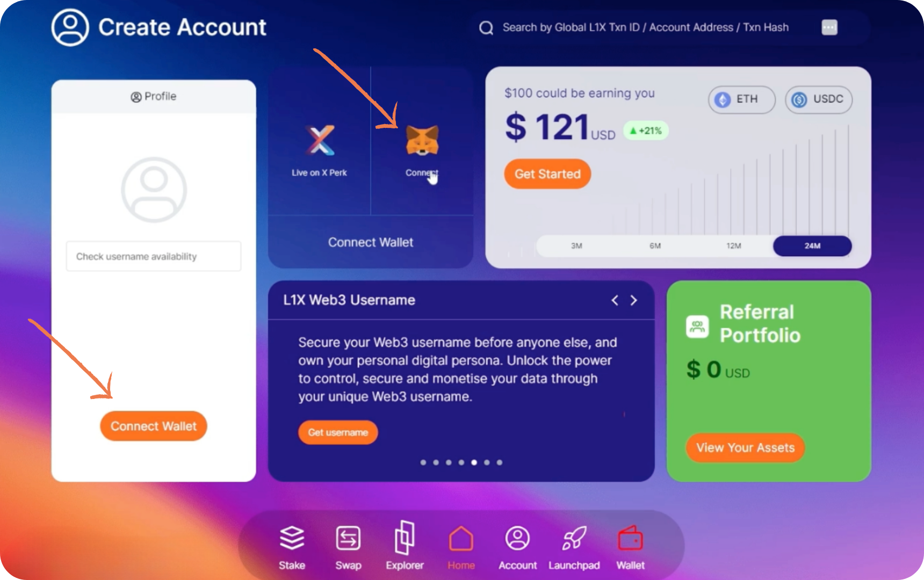
Task: Click View Your Assets button
Action: pos(745,448)
